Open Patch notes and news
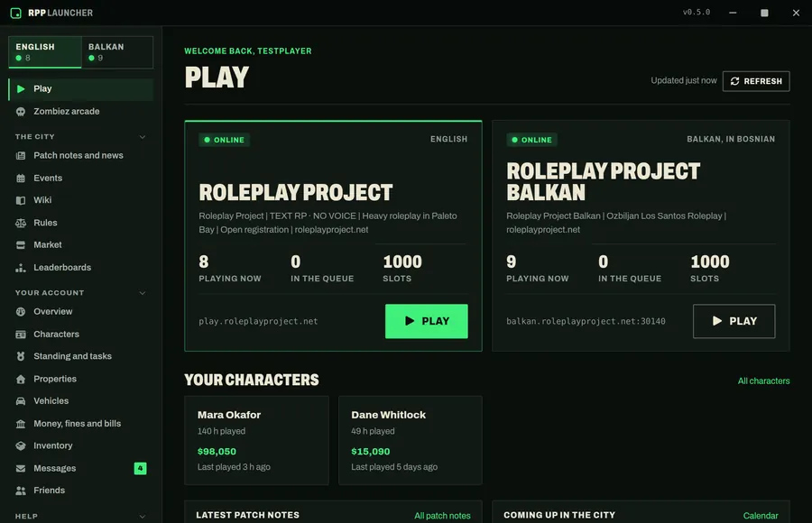This screenshot has height=523, width=812. [x=81, y=155]
